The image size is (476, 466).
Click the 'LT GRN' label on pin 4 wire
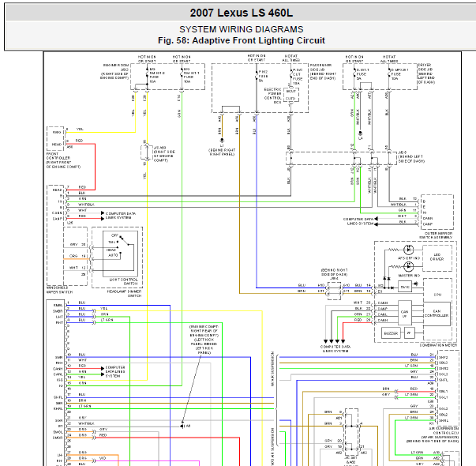107,320
